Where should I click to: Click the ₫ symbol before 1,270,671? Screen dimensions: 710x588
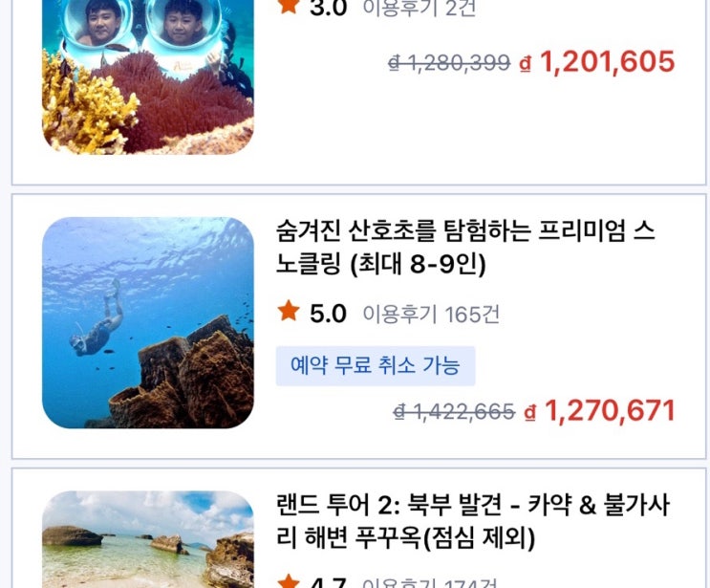pyautogui.click(x=530, y=412)
